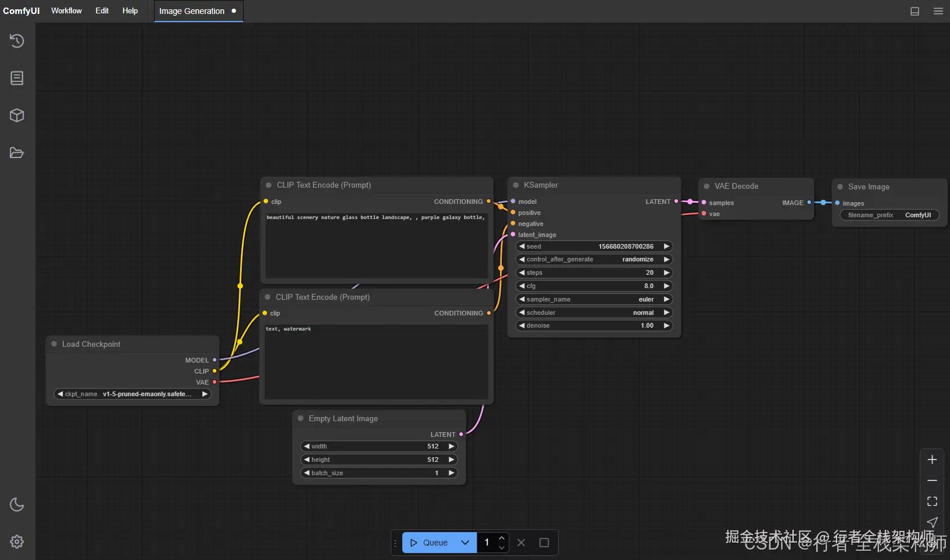950x560 pixels.
Task: Select the Image Generation workflow tab
Action: tap(198, 11)
